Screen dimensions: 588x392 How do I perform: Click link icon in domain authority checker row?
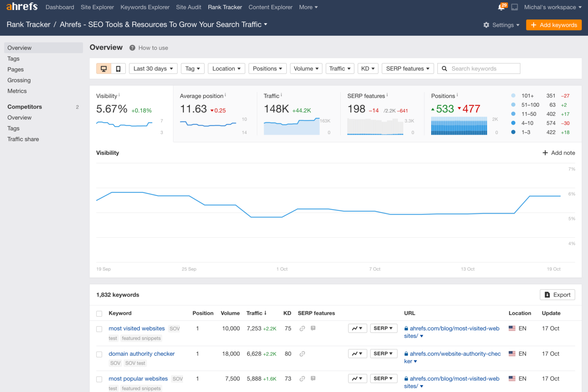click(302, 354)
